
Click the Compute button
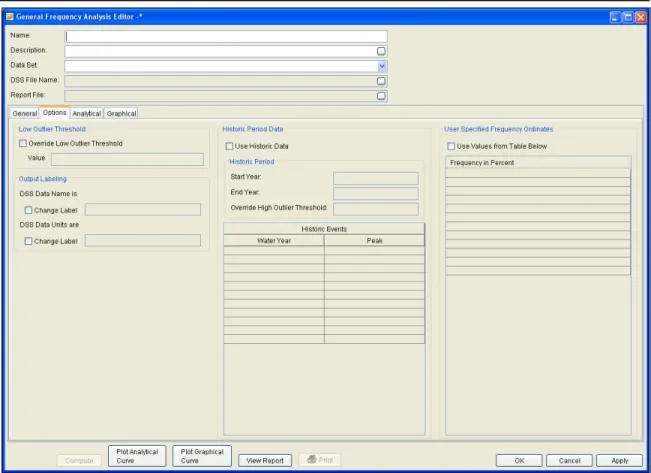79,461
